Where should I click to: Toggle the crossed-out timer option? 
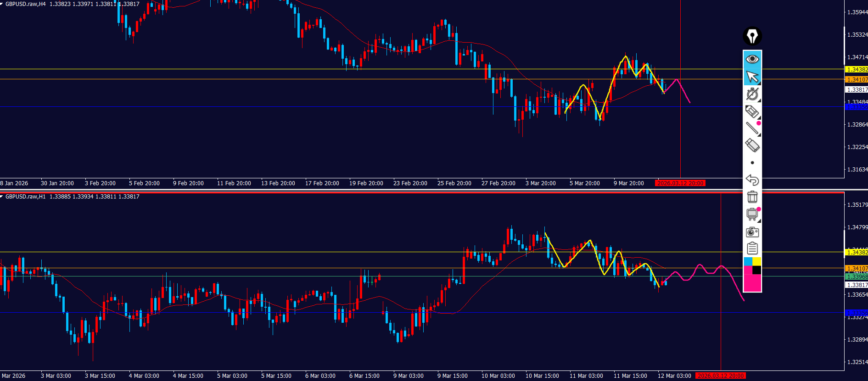(752, 94)
